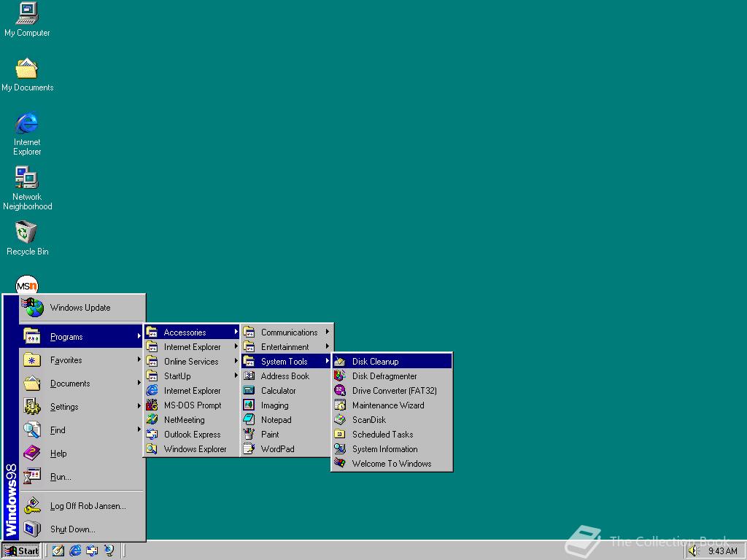
Task: Launch Maintenance Wizard
Action: 392,405
